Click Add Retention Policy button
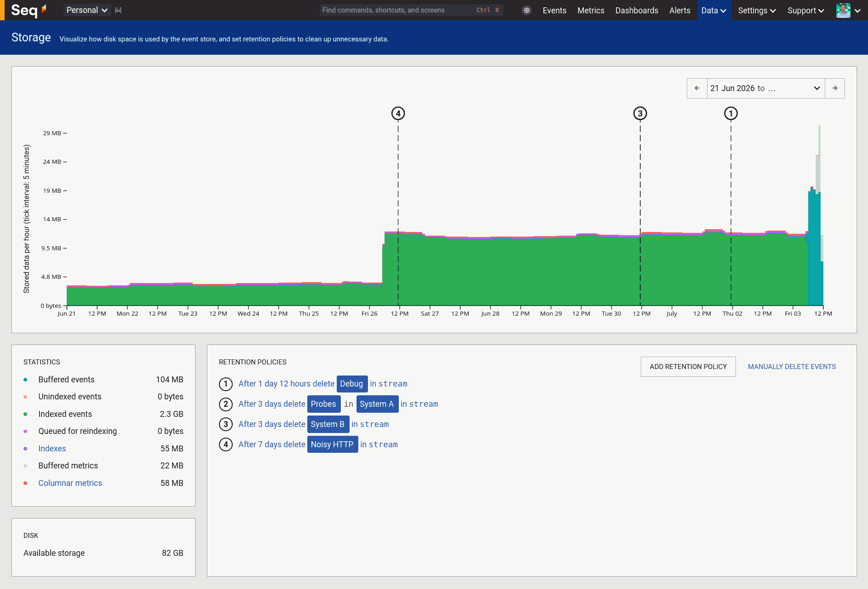Viewport: 868px width, 589px height. pyautogui.click(x=688, y=367)
